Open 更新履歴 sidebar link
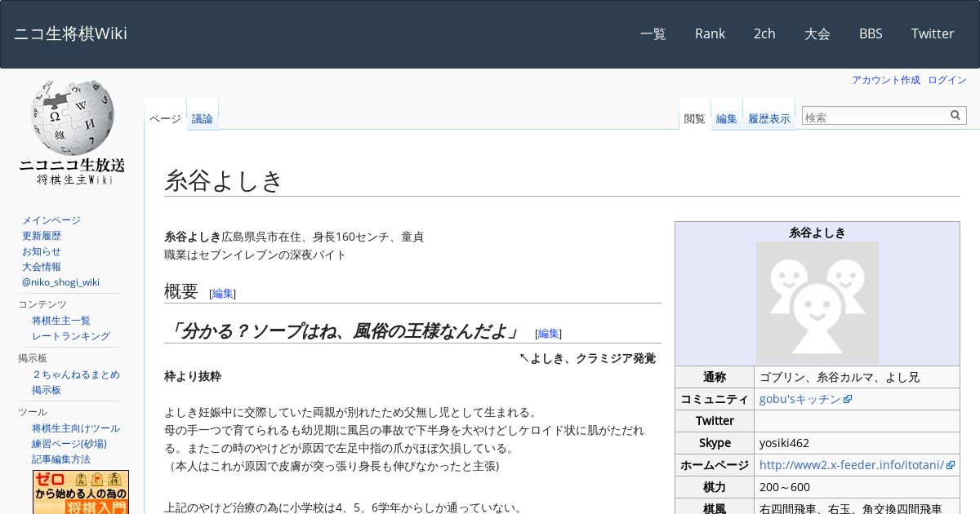The width and height of the screenshot is (980, 514). tap(42, 236)
